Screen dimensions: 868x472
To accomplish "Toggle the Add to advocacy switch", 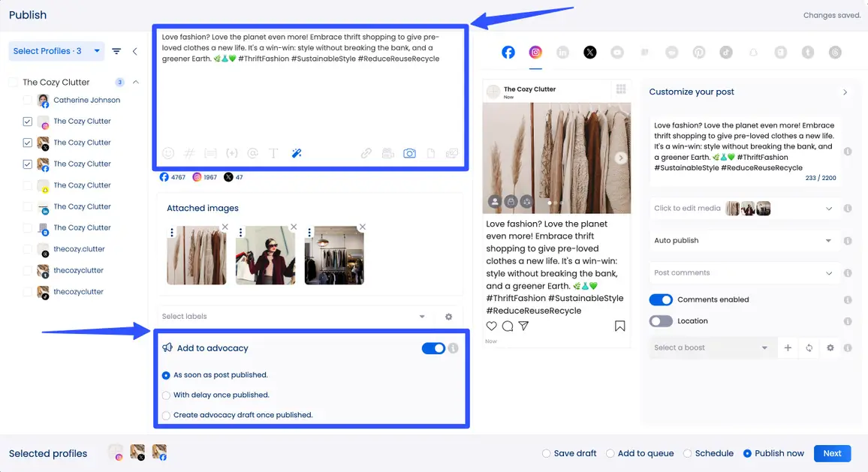I will coord(433,348).
